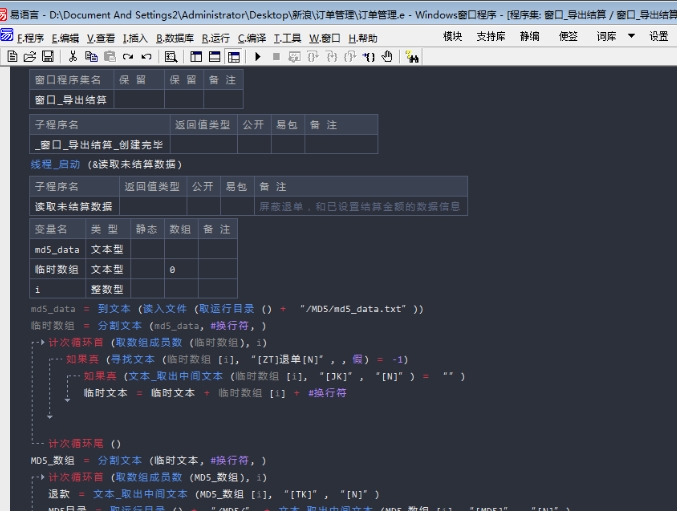Select the variable i name cell
The width and height of the screenshot is (677, 511).
pos(57,289)
